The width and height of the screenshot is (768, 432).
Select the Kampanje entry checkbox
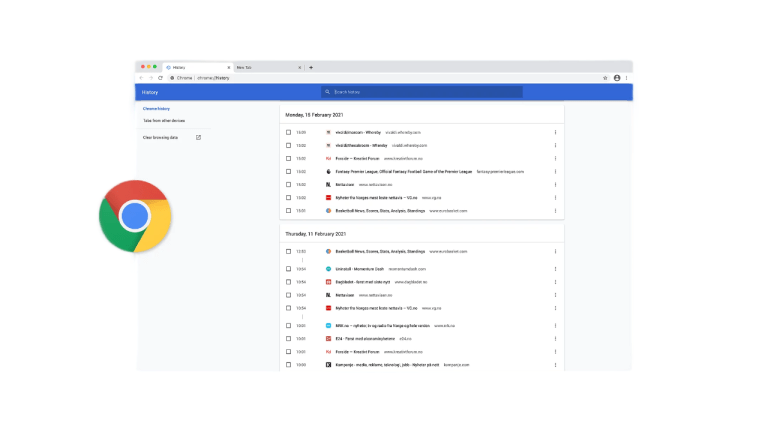pos(288,365)
